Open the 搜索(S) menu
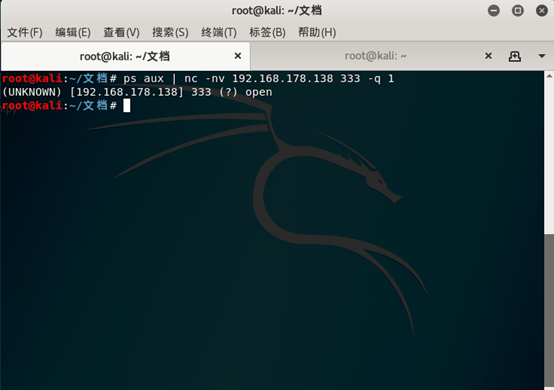The height and width of the screenshot is (390, 554). click(170, 32)
